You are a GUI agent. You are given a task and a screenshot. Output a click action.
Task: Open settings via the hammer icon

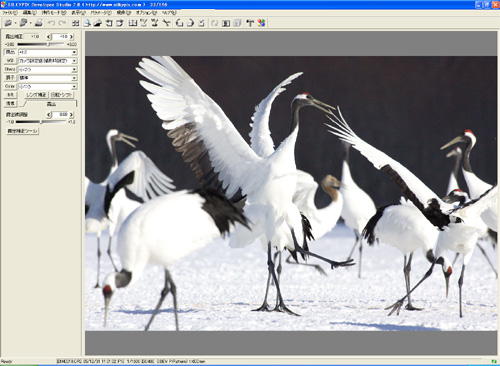(250, 23)
